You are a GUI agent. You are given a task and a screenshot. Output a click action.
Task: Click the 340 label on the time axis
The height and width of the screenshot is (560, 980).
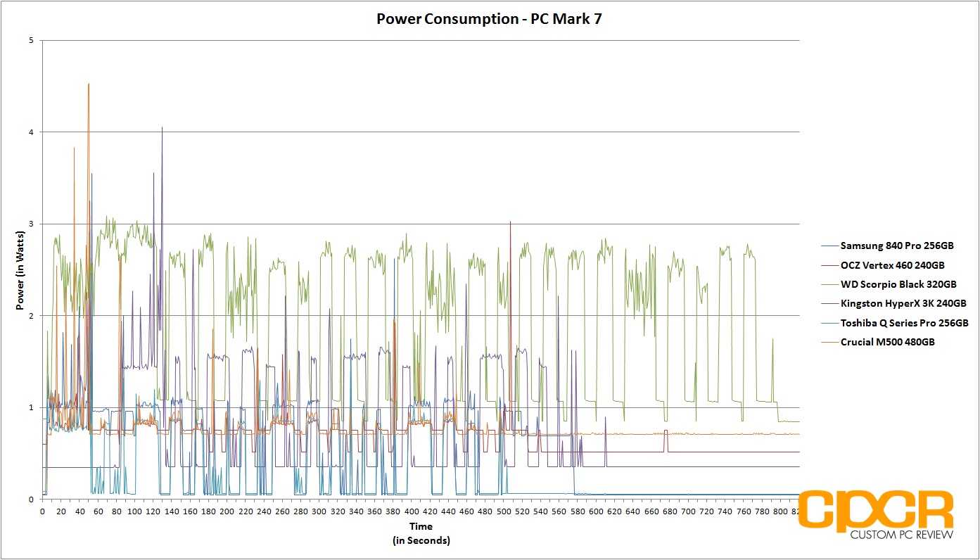tap(356, 511)
